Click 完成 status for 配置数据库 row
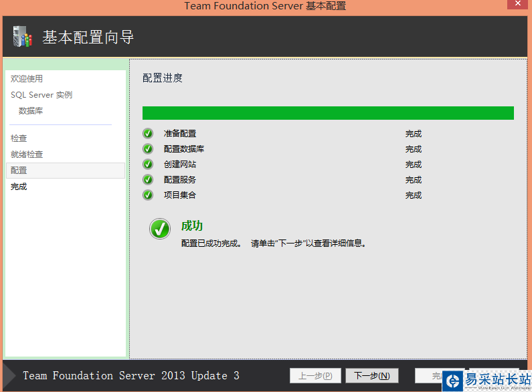The width and height of the screenshot is (532, 392). (414, 149)
